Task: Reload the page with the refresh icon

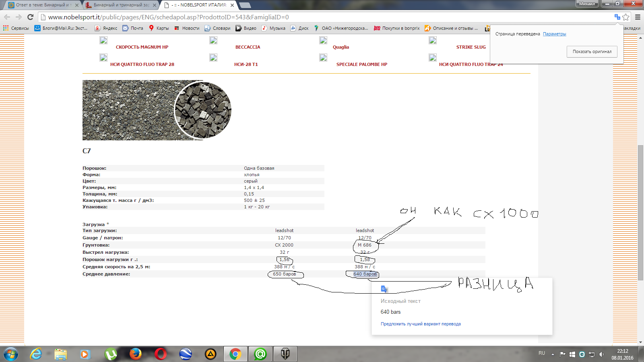Action: (30, 17)
